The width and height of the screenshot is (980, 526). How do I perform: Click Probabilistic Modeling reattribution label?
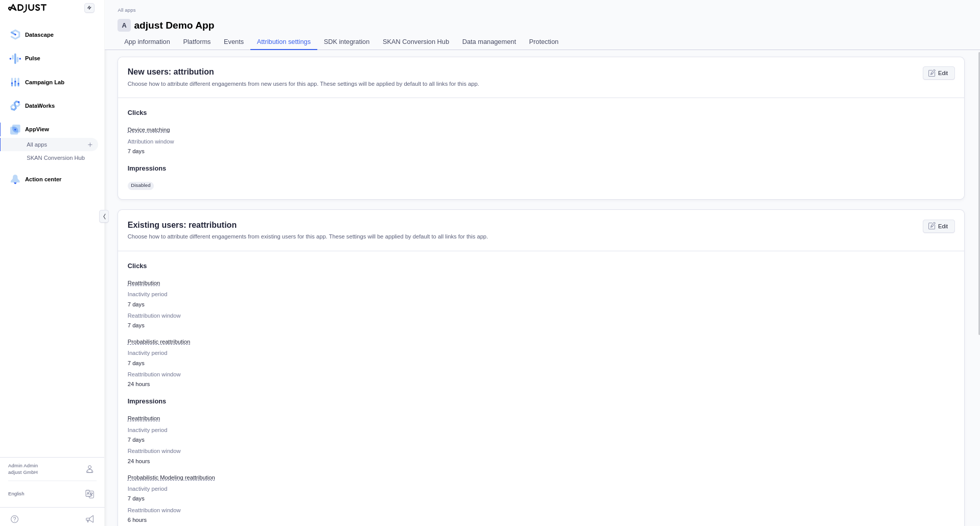click(x=171, y=477)
